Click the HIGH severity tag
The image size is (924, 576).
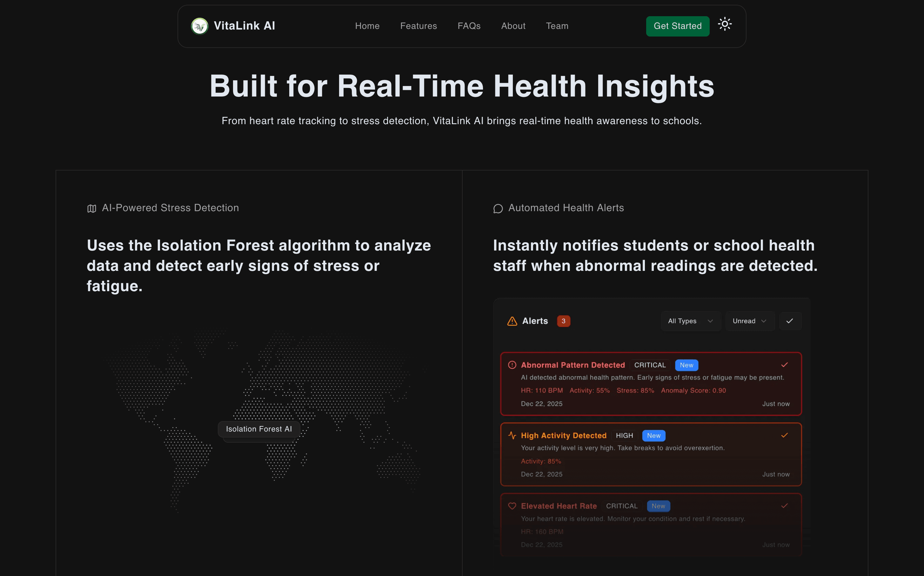pyautogui.click(x=624, y=435)
